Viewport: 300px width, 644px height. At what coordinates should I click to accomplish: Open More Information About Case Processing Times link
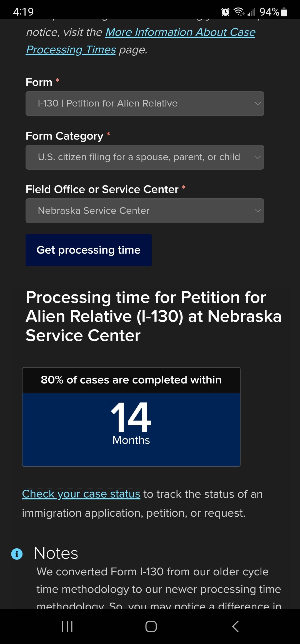click(x=141, y=41)
